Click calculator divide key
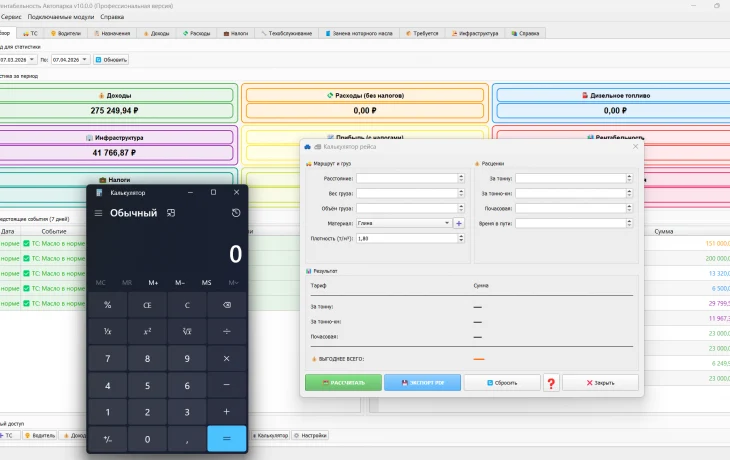The width and height of the screenshot is (730, 460). click(227, 331)
